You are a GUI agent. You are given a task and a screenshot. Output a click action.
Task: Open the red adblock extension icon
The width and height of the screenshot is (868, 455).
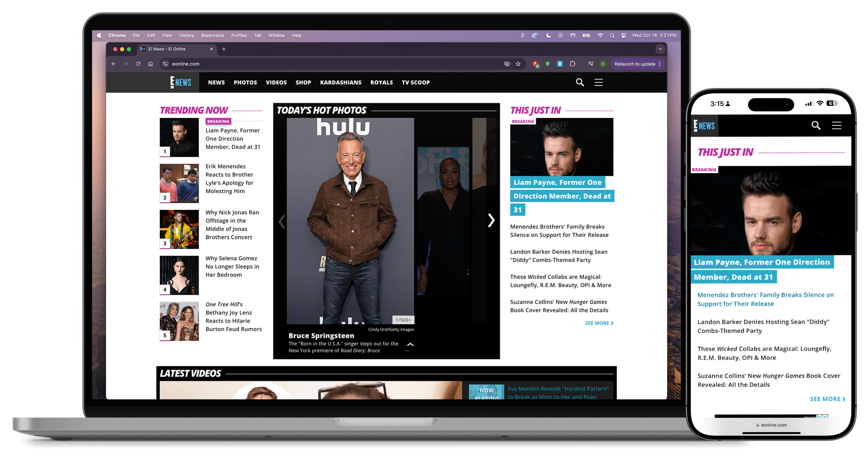tap(535, 64)
